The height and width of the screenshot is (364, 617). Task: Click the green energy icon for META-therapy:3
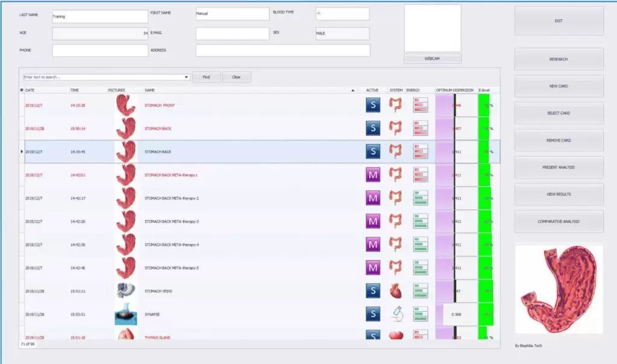pos(420,221)
